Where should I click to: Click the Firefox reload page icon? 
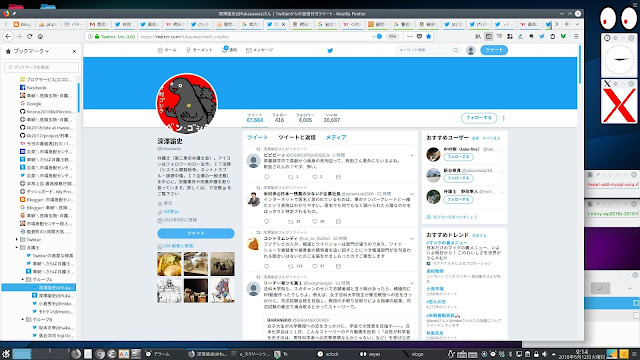point(29,36)
